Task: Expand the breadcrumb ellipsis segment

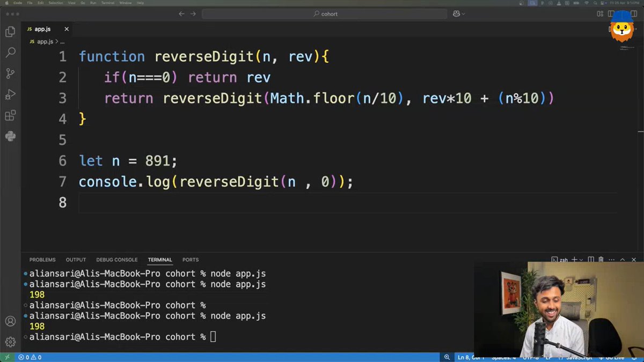Action: [62, 41]
